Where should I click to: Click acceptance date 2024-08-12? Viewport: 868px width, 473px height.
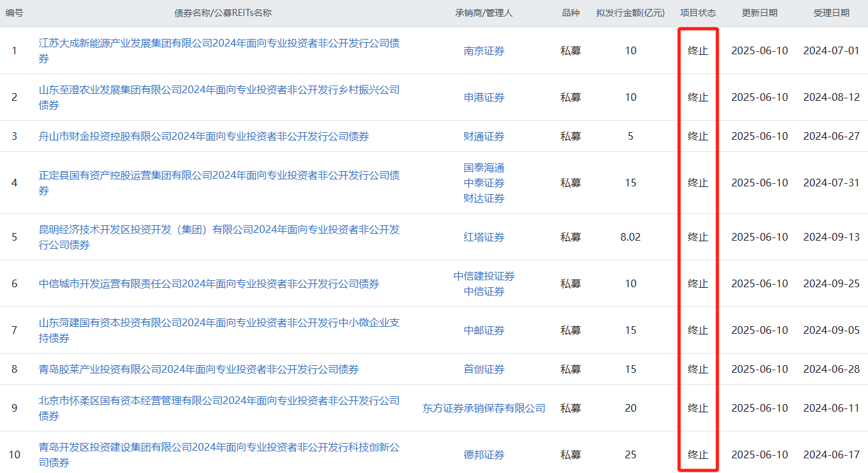(832, 97)
